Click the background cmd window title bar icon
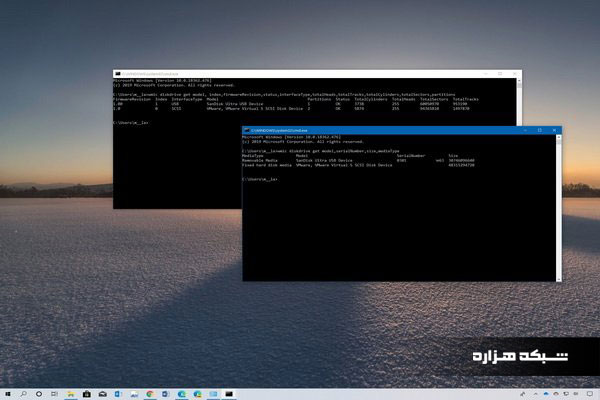The height and width of the screenshot is (400, 600). click(118, 74)
